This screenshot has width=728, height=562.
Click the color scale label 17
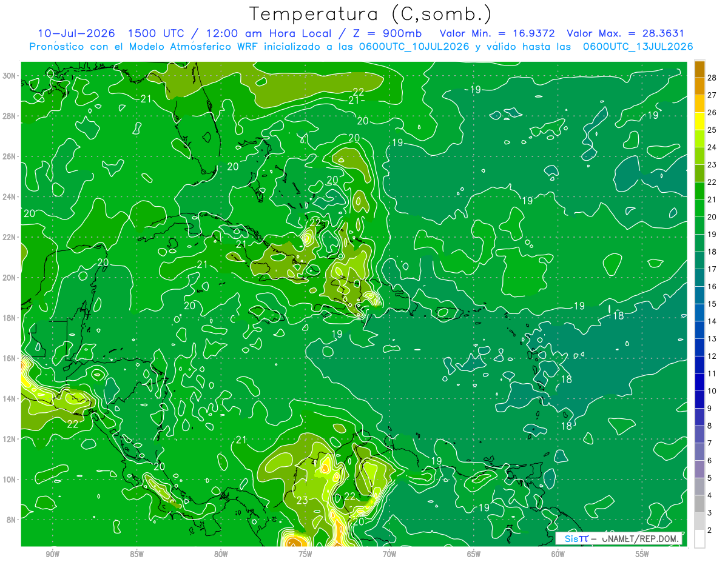coord(712,269)
